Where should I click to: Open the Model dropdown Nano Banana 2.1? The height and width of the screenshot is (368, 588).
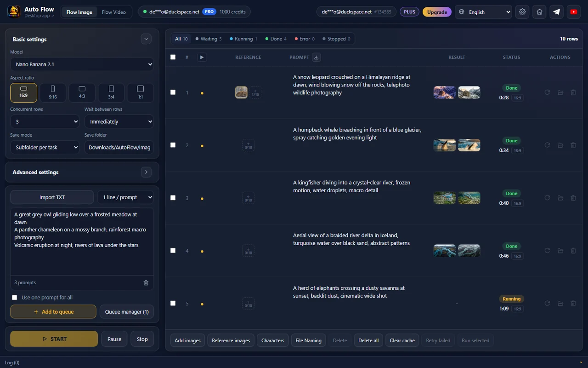82,64
